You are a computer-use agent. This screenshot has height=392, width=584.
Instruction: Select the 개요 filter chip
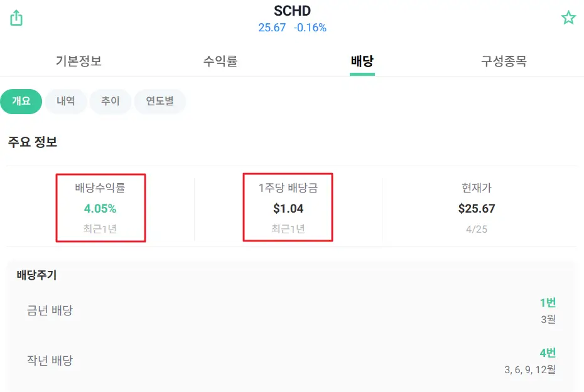click(21, 101)
